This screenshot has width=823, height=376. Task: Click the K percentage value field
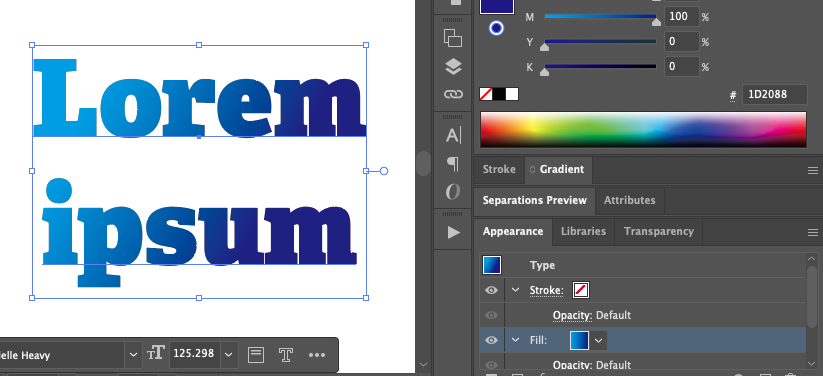pos(682,66)
